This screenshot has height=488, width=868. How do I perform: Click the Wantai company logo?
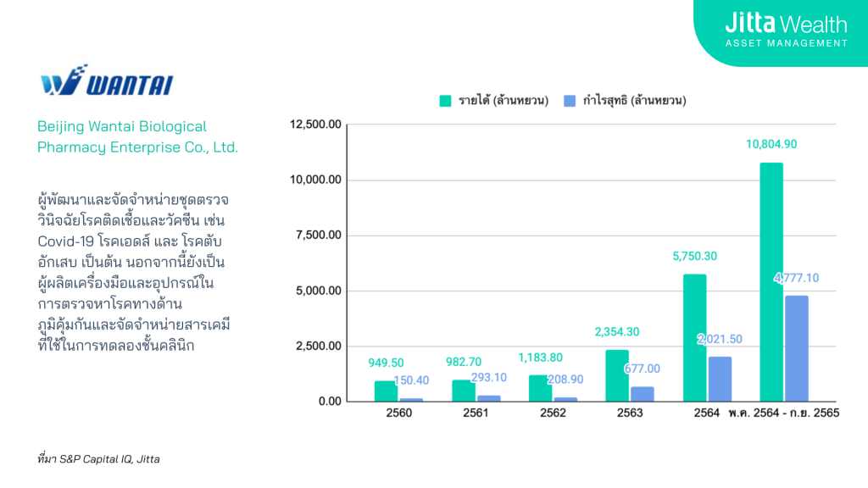[x=106, y=83]
